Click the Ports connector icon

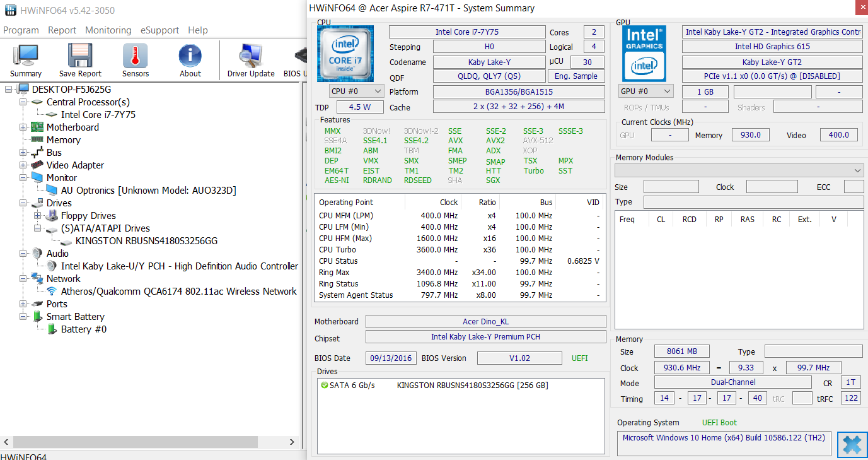click(38, 304)
